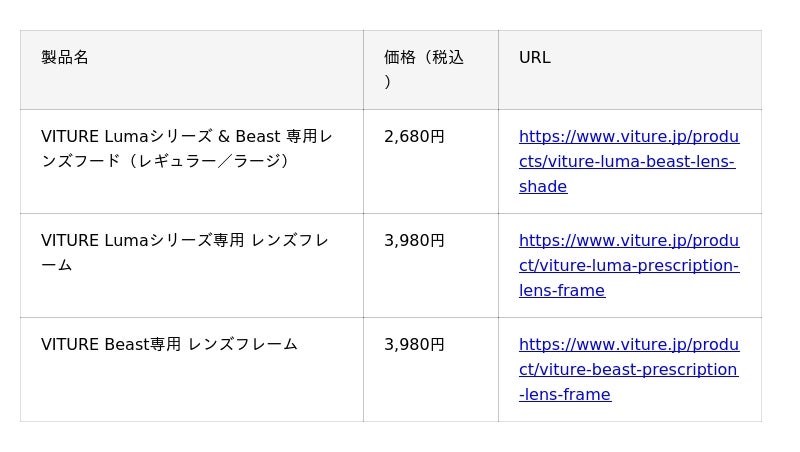Select the VITURE Beast専用 レンズフレーム name

pos(169,345)
